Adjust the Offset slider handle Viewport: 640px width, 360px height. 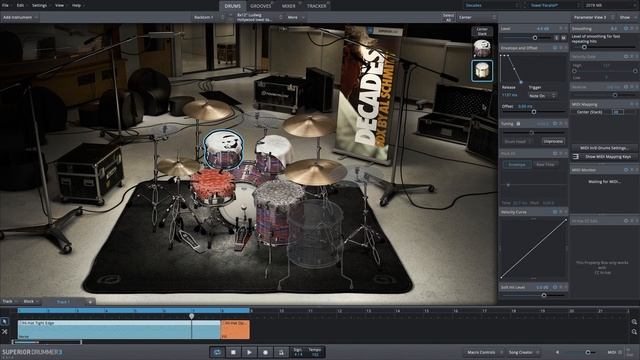(x=533, y=111)
